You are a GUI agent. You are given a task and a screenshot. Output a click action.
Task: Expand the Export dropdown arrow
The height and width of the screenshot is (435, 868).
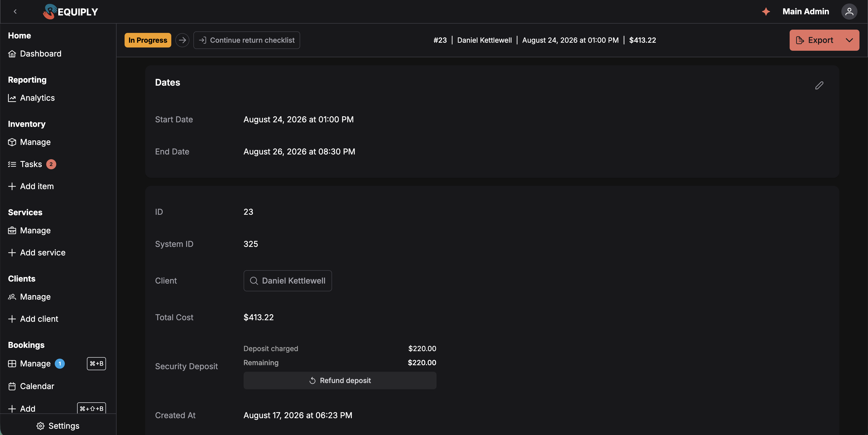[849, 40]
